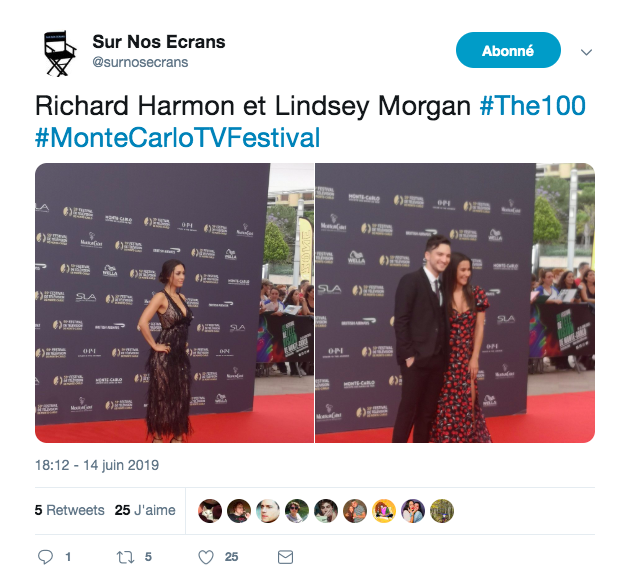Like the tweet with heart icon
Image resolution: width=634 pixels, height=588 pixels.
206,557
